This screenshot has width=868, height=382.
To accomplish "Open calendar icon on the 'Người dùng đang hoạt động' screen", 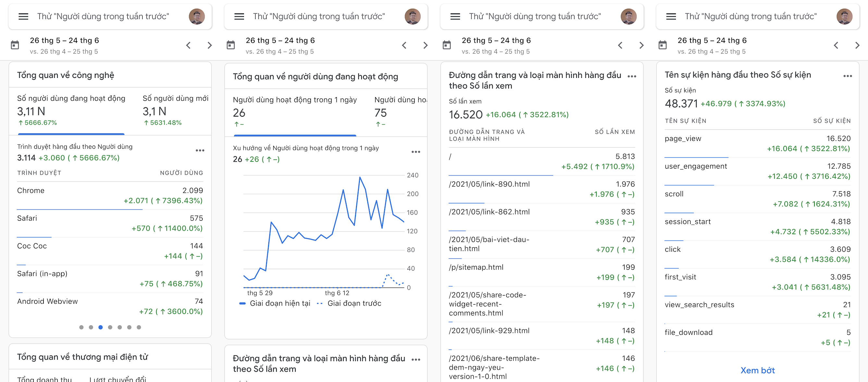I will coord(231,45).
